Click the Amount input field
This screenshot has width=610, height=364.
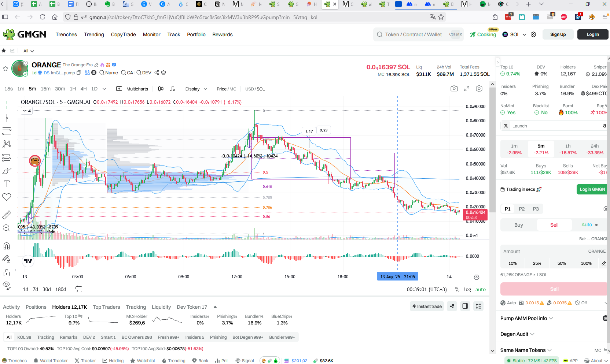pos(554,251)
